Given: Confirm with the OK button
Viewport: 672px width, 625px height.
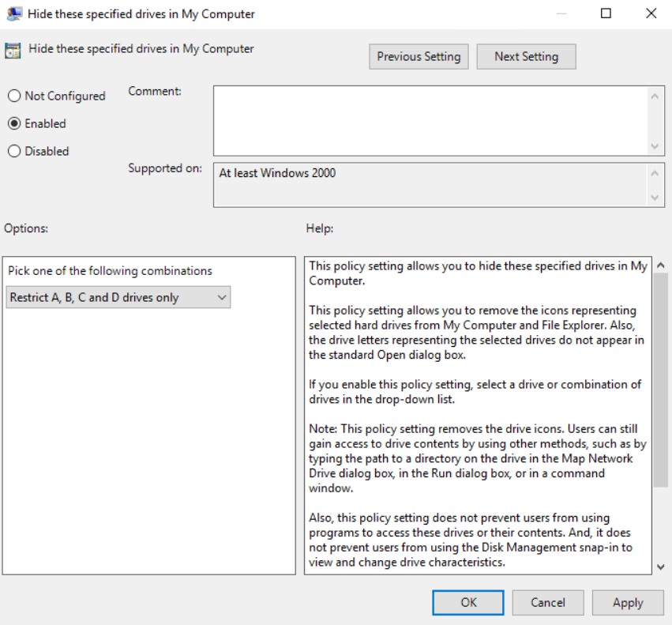Looking at the screenshot, I should click(x=469, y=602).
